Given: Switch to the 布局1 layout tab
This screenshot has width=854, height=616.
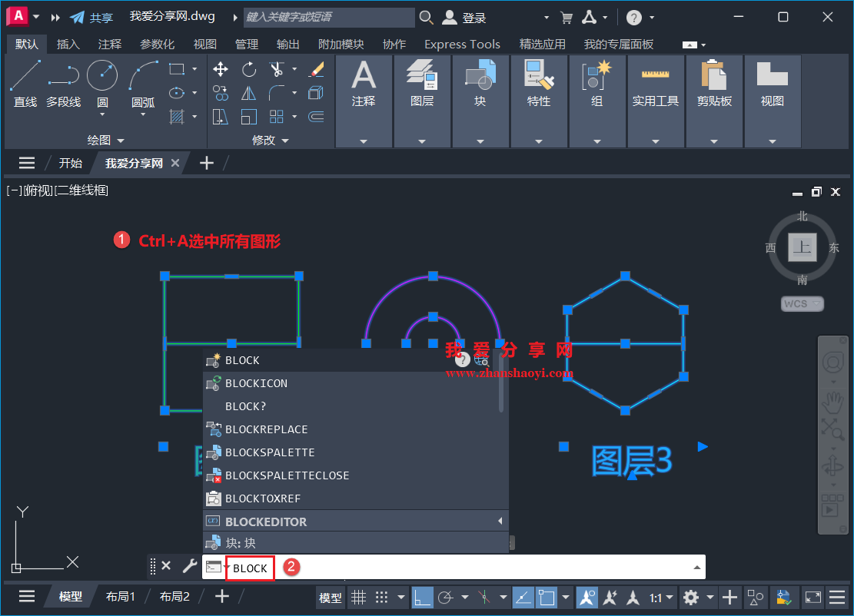Looking at the screenshot, I should (x=121, y=595).
